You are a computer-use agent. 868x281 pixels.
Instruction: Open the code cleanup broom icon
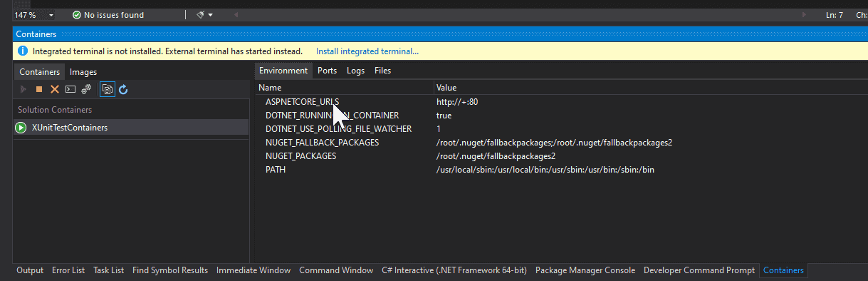pos(201,15)
